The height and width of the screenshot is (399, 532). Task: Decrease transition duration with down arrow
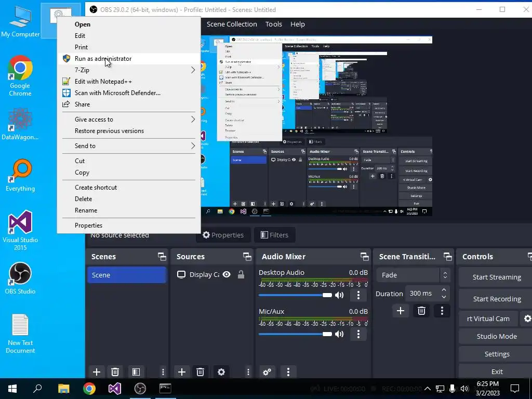(x=444, y=297)
